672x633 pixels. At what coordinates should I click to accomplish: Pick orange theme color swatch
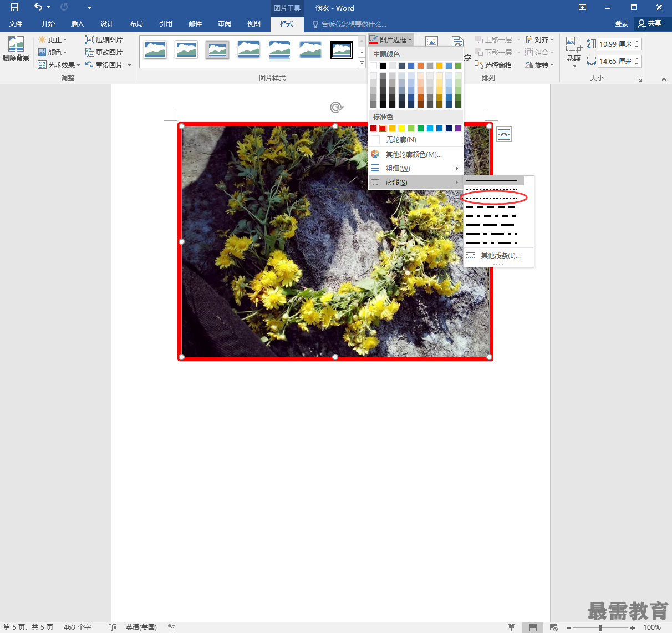click(x=420, y=65)
